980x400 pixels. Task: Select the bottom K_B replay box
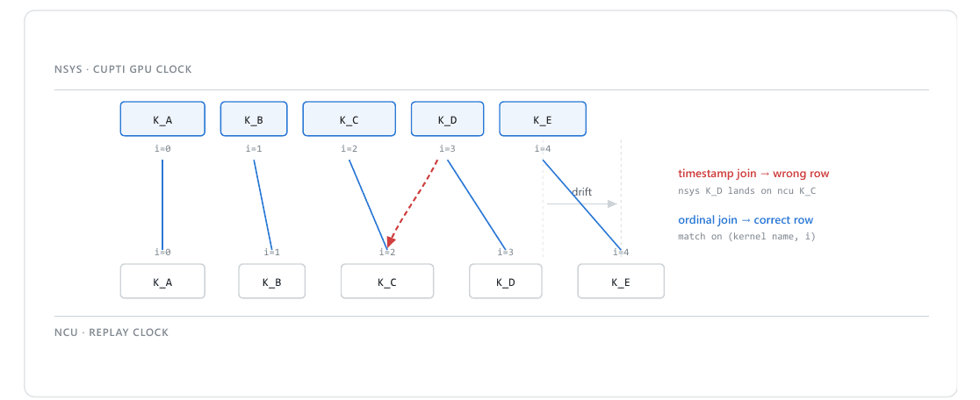(x=272, y=282)
